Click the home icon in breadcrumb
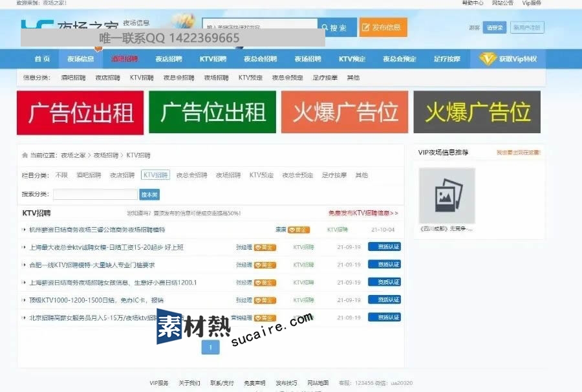Image resolution: width=582 pixels, height=392 pixels. point(25,155)
